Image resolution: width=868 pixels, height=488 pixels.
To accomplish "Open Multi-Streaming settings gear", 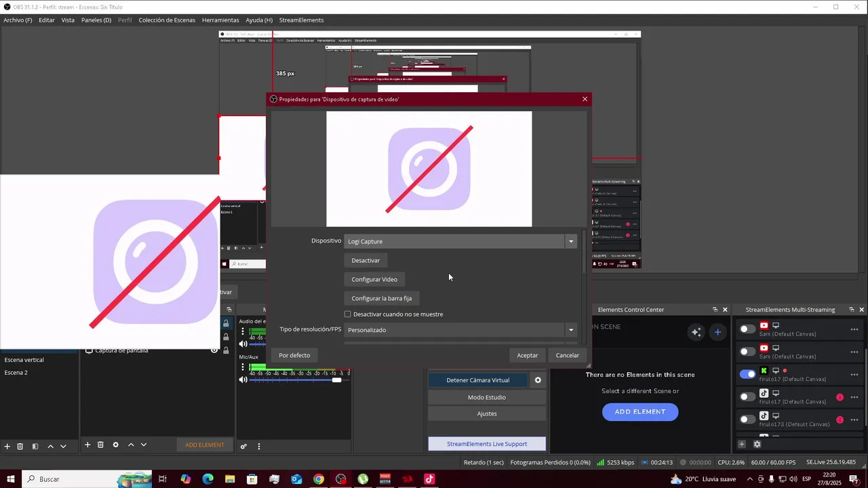I will click(x=757, y=445).
